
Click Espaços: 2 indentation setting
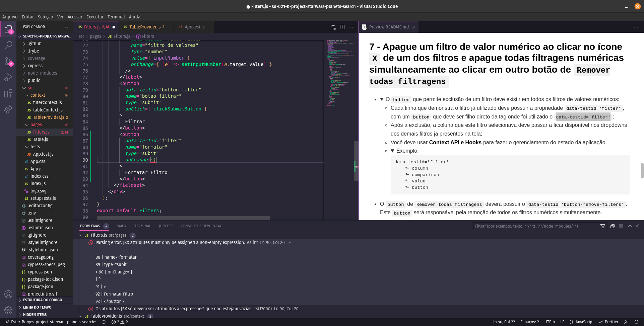click(530, 322)
